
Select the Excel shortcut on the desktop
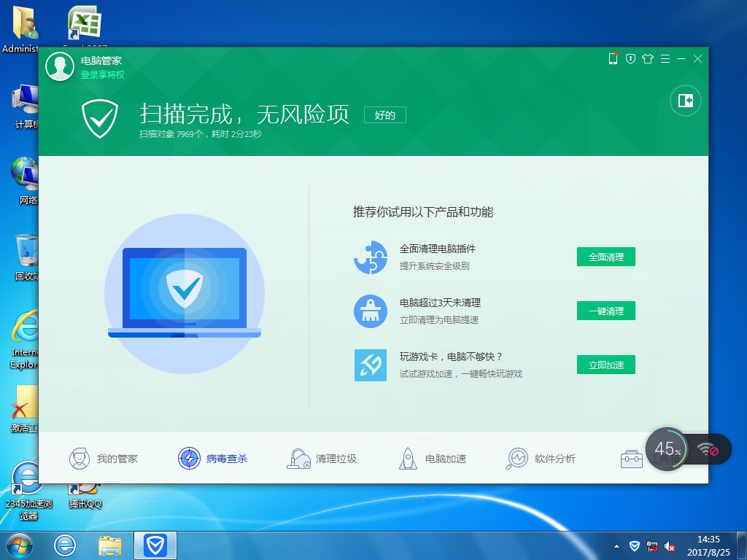85,27
